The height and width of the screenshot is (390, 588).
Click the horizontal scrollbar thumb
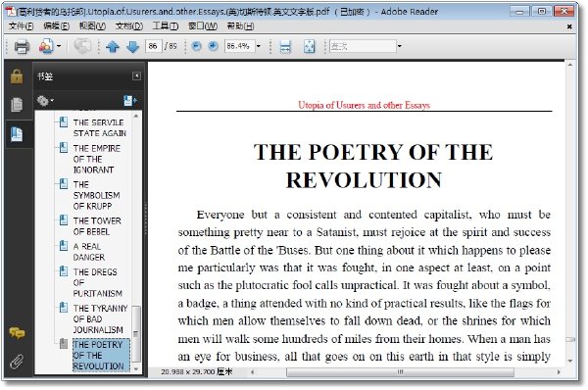pos(400,372)
